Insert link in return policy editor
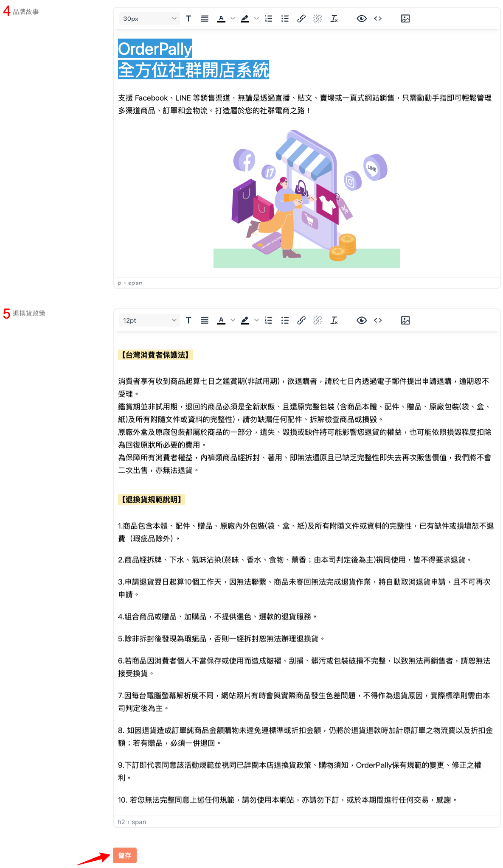 (x=301, y=321)
